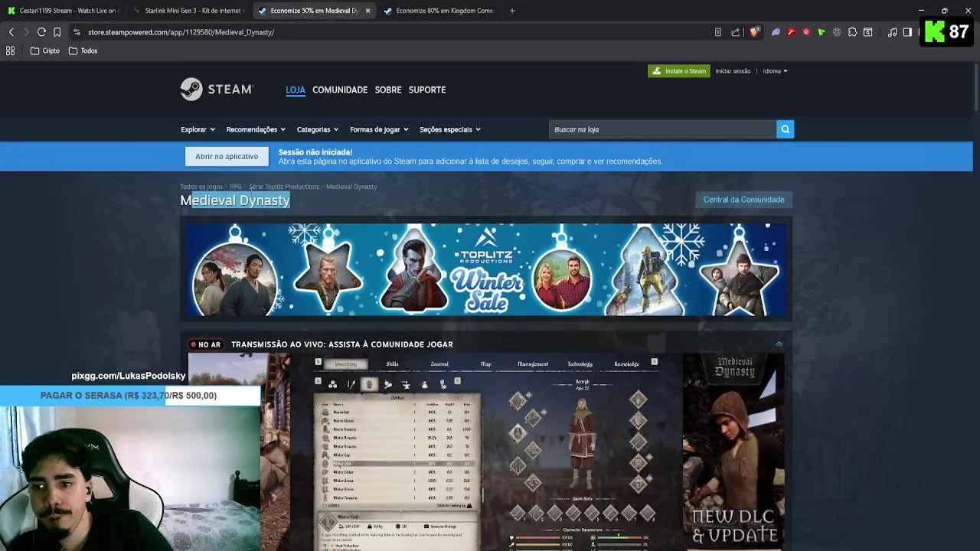Open the purple ghost wallet extension
The image size is (980, 551).
click(x=776, y=32)
